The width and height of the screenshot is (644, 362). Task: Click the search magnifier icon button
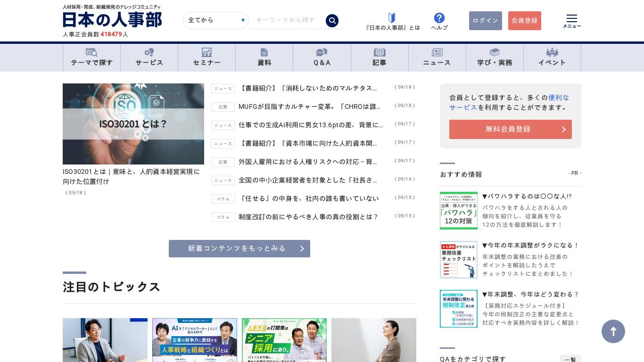[332, 21]
